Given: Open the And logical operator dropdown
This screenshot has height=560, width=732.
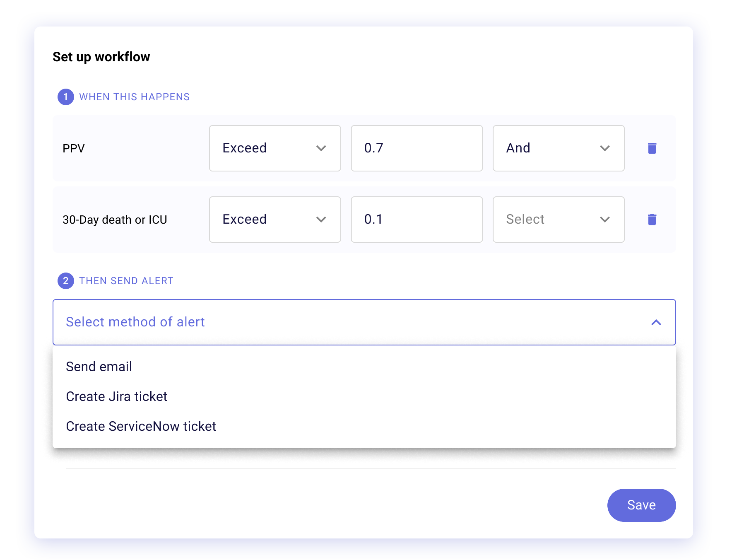Looking at the screenshot, I should [558, 148].
